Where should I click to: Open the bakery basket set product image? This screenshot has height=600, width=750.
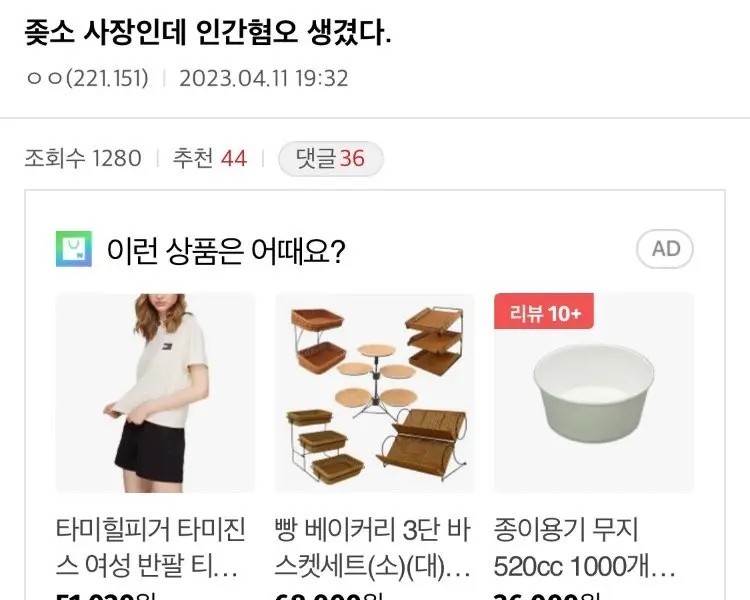coord(375,393)
